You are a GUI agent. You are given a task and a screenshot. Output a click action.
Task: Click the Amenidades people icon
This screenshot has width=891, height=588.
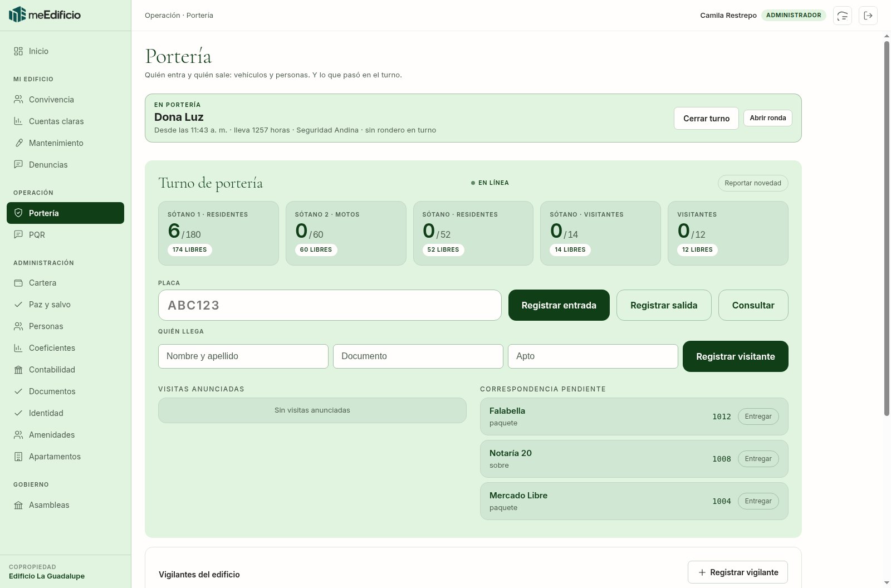tap(18, 435)
